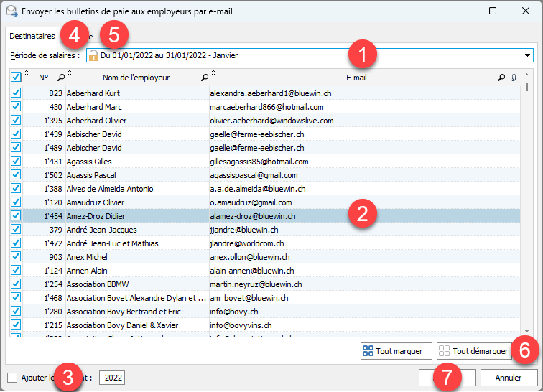Switch to the Destinataires tab
This screenshot has height=392, width=543.
click(x=32, y=35)
